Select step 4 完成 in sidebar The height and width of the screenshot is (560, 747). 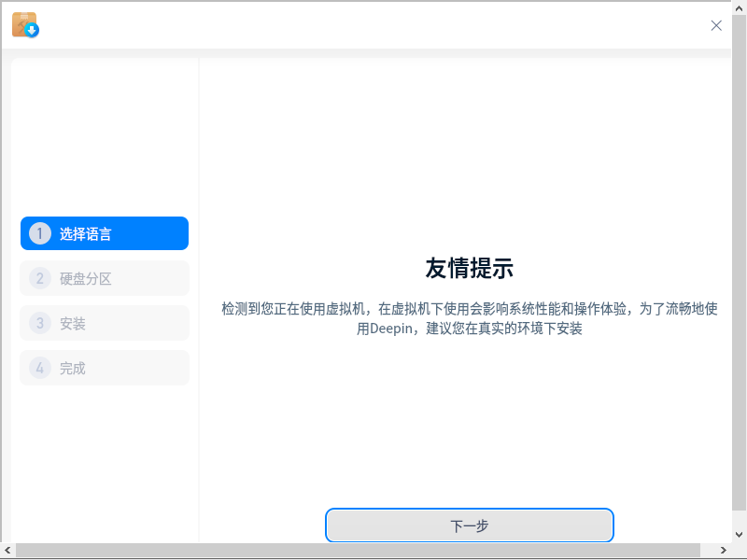coord(105,368)
